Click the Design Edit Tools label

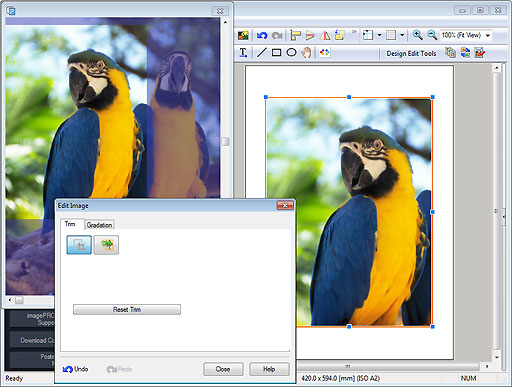pyautogui.click(x=411, y=53)
